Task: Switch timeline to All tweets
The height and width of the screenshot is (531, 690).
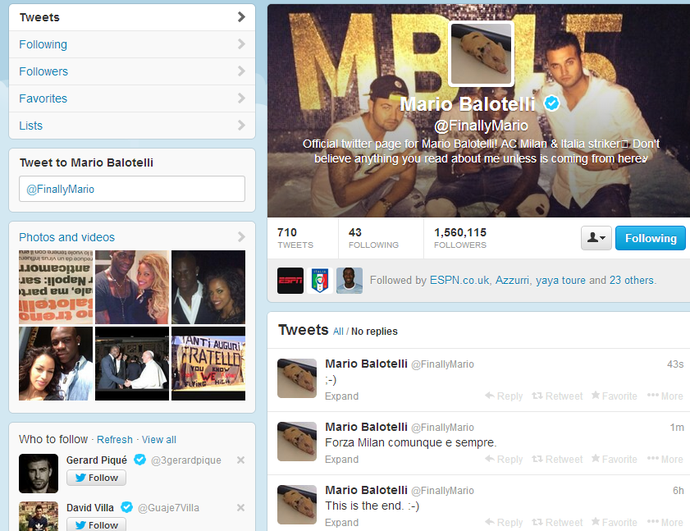Action: click(338, 331)
